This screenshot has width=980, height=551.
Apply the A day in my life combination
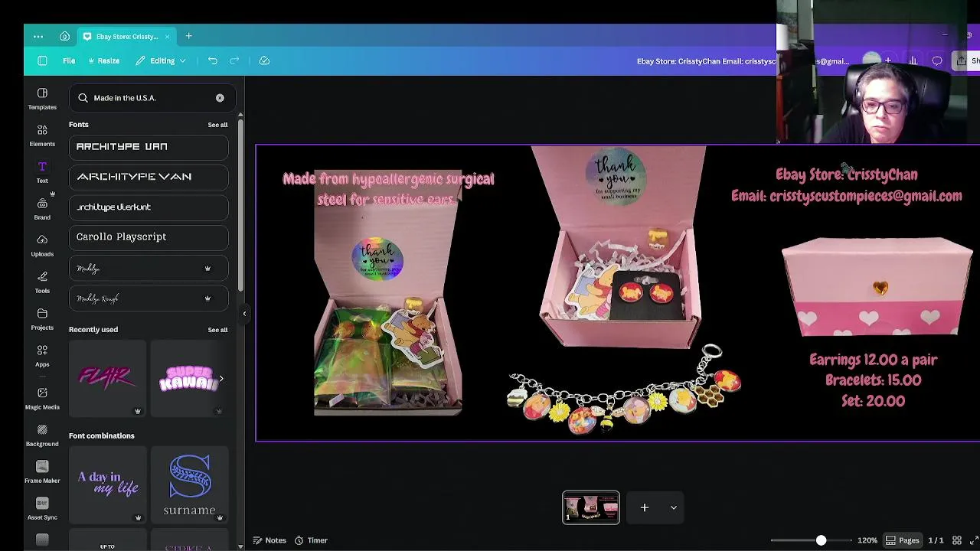click(107, 484)
